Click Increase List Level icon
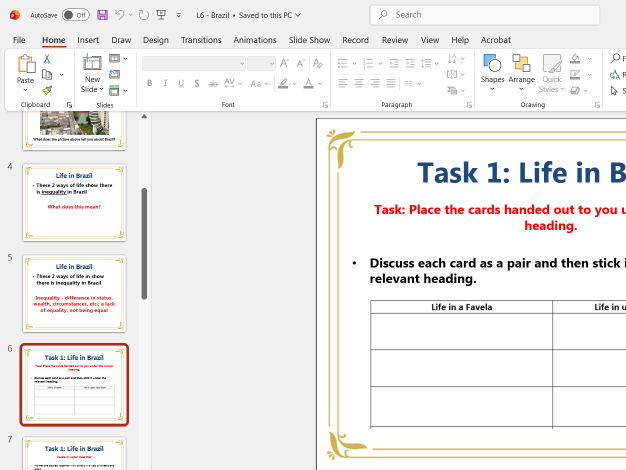The image size is (626, 470). point(410,63)
